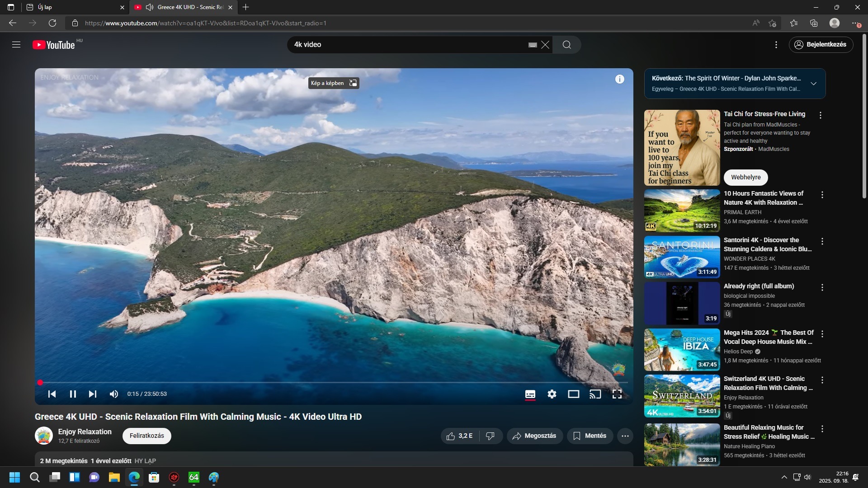The width and height of the screenshot is (868, 488).
Task: Open the YouTube hamburger guide menu
Action: [x=16, y=44]
